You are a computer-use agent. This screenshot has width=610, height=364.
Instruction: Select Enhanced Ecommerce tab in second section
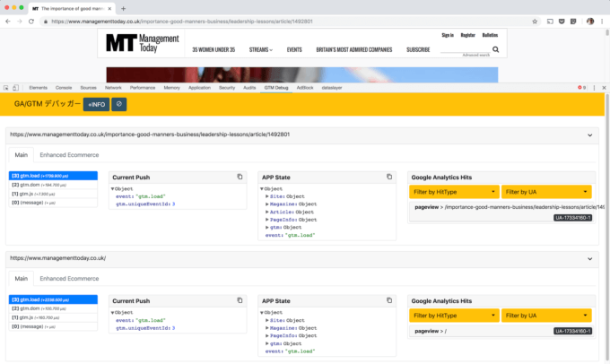(x=69, y=279)
